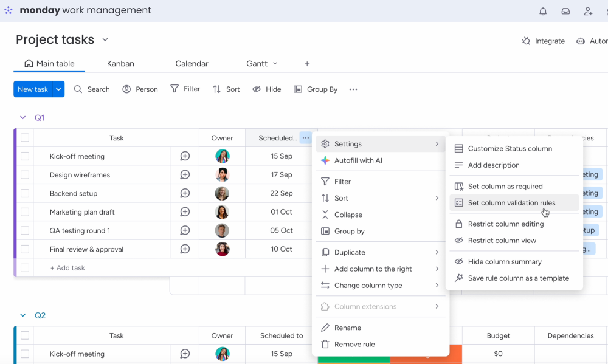Switch to the Kanban tab
The image size is (608, 364).
[x=120, y=64]
